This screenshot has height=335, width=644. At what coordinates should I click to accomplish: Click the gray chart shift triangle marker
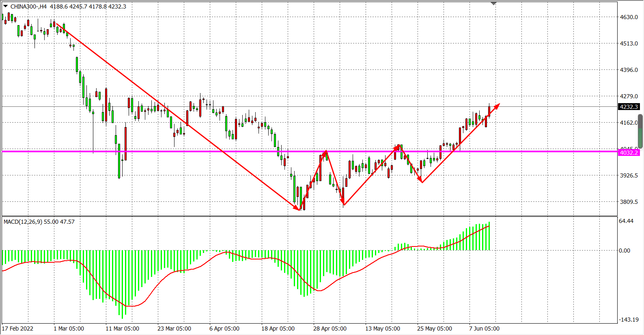point(493,4)
